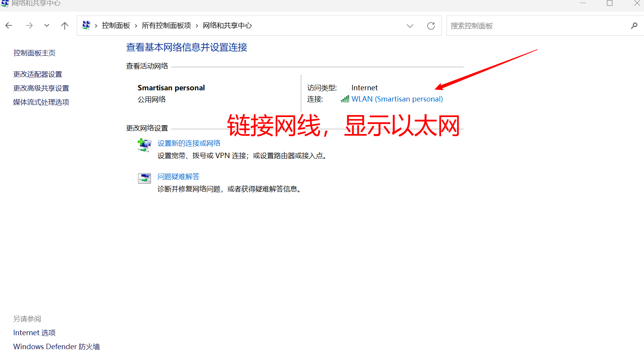The width and height of the screenshot is (644, 360).
Task: Switch to 所有控制面板项 via breadcrumb
Action: click(x=166, y=25)
